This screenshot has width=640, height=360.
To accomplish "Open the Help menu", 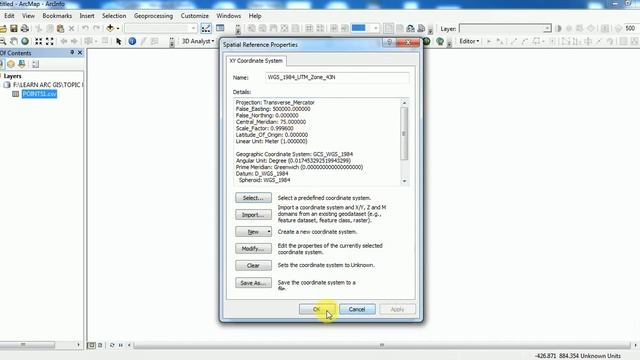I will [255, 16].
